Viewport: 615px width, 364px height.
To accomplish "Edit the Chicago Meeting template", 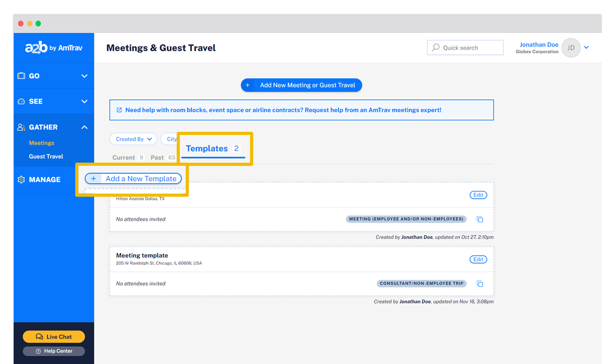I will click(478, 259).
